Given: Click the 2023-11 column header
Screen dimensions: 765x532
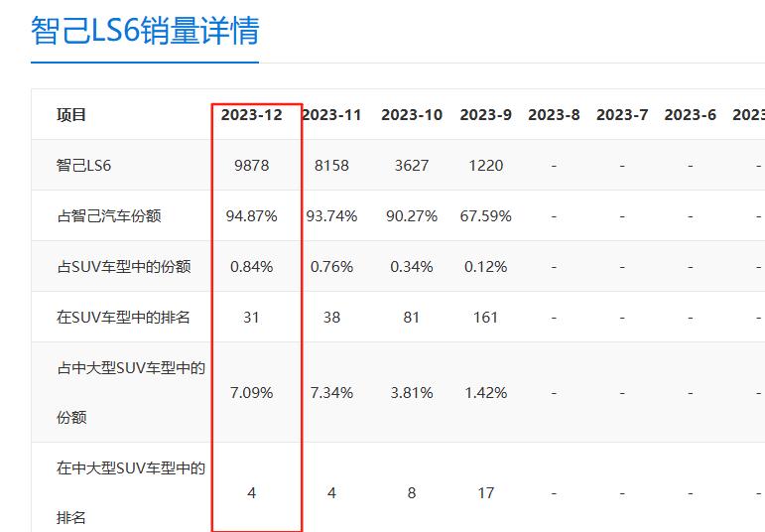Looking at the screenshot, I should (x=331, y=115).
